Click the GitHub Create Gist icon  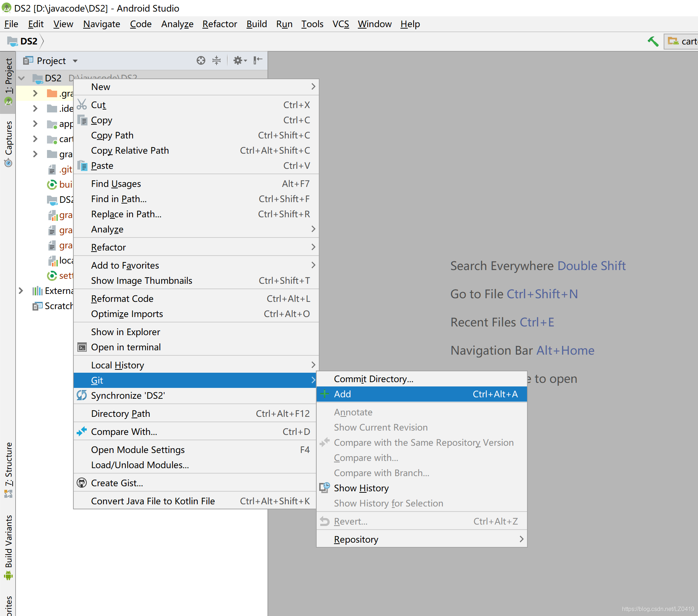[x=82, y=483]
